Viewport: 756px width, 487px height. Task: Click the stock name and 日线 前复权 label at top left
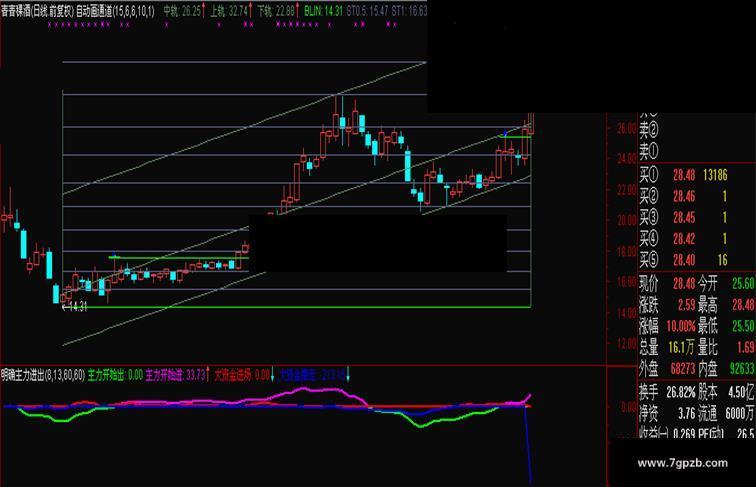[37, 11]
